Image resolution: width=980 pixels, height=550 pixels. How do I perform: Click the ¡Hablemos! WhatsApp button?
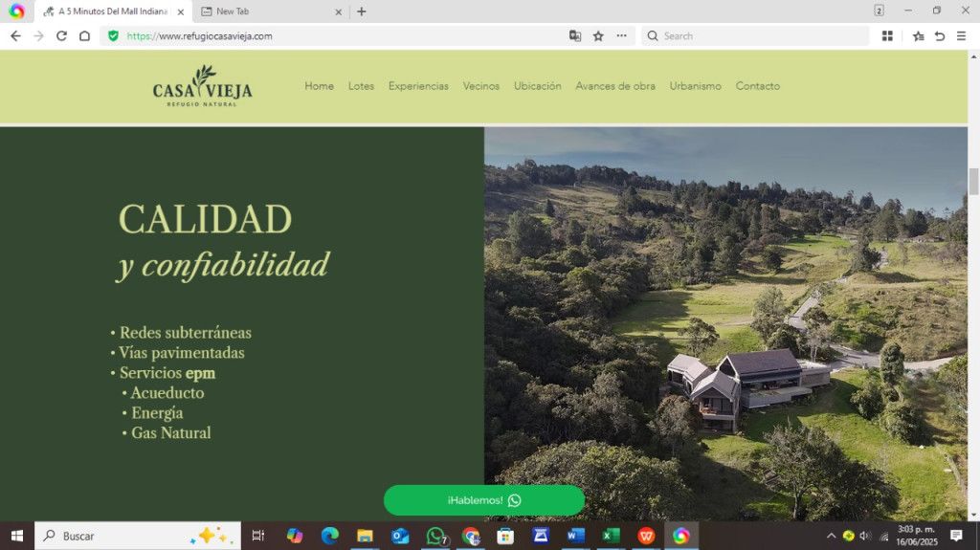coord(484,500)
